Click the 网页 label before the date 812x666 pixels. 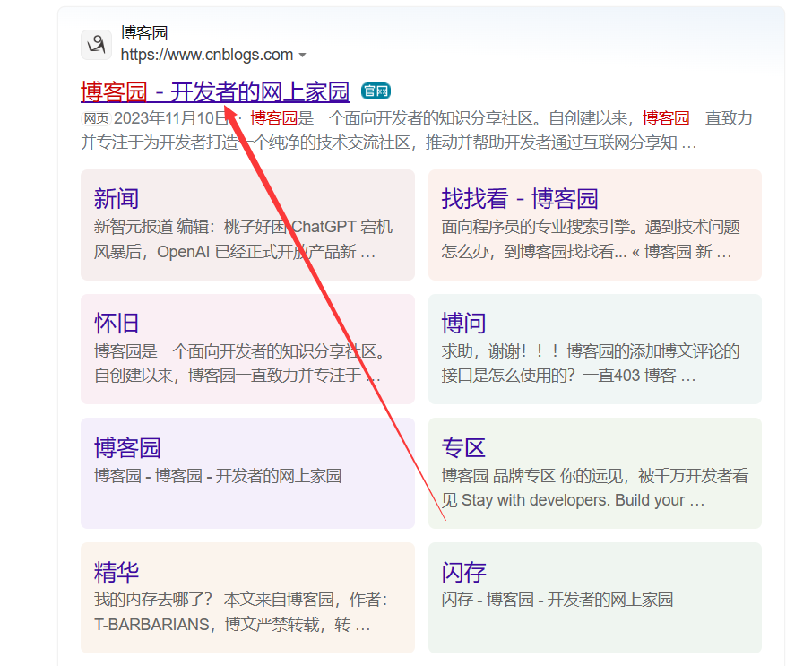(x=96, y=118)
